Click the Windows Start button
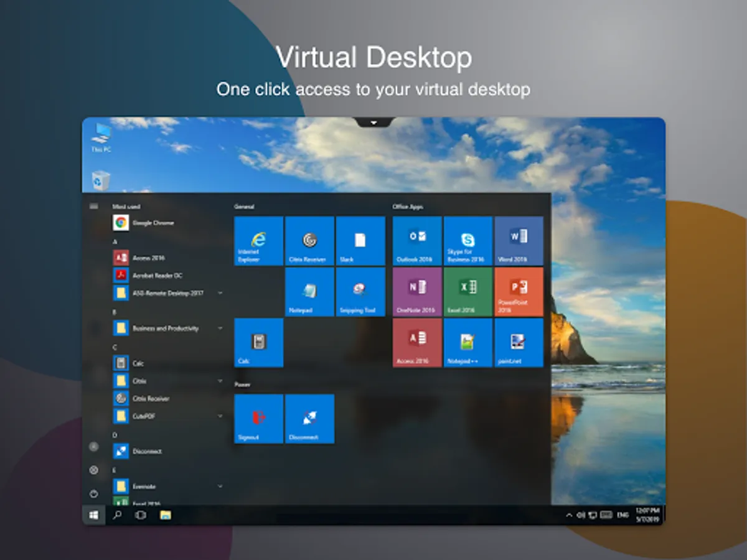This screenshot has width=747, height=560. pyautogui.click(x=94, y=515)
